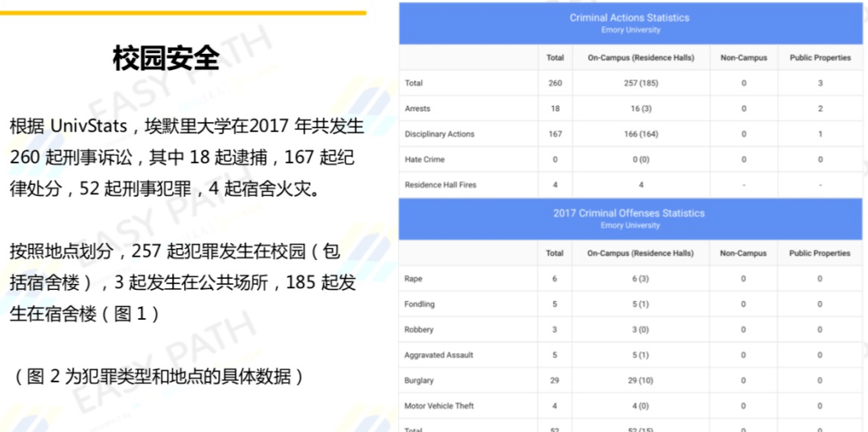
Task: Click Public Properties header in Criminal Offenses table
Action: (x=820, y=253)
